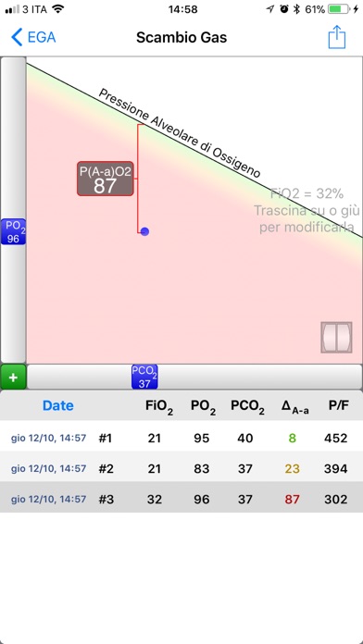Viewport: 363px width, 644px height.
Task: Open the split-view panel icon
Action: (336, 337)
